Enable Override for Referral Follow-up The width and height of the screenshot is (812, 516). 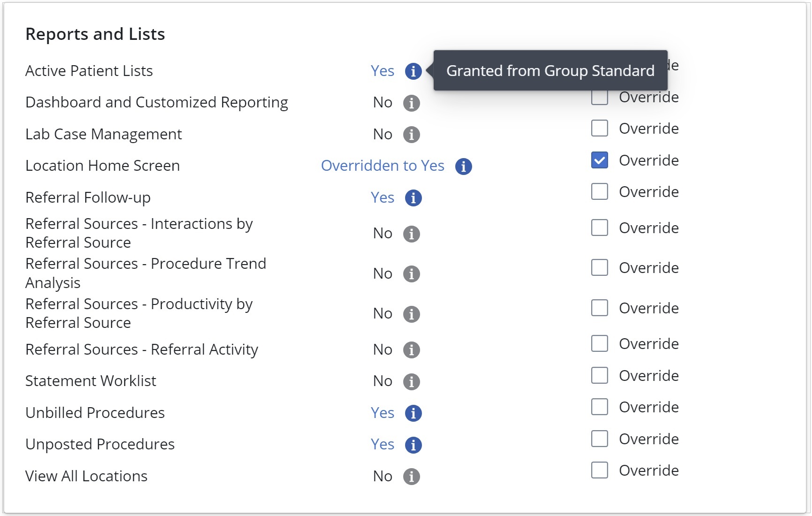pos(600,191)
